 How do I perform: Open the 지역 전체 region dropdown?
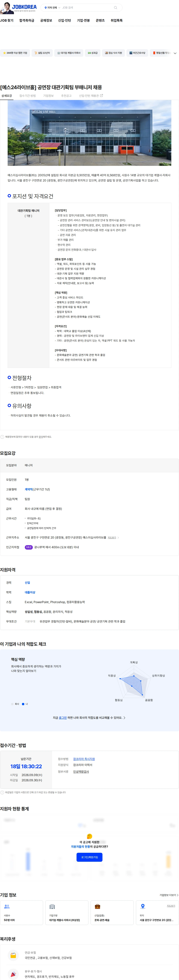tap(52, 8)
